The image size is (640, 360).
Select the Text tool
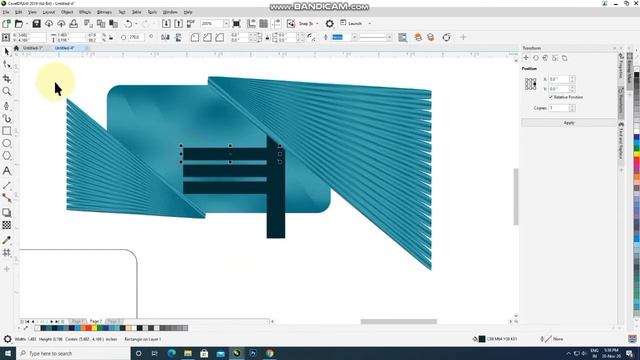point(7,171)
